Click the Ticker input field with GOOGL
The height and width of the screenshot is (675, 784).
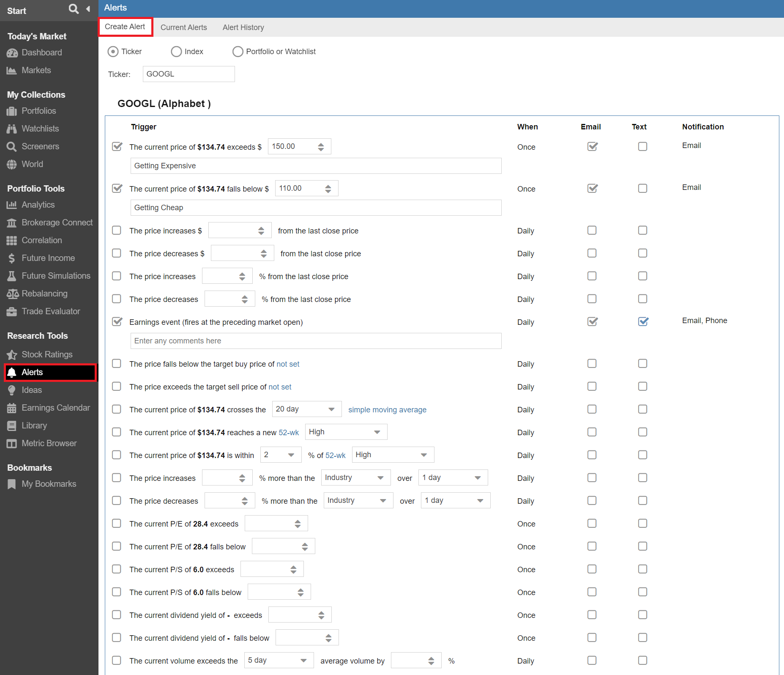(x=189, y=74)
